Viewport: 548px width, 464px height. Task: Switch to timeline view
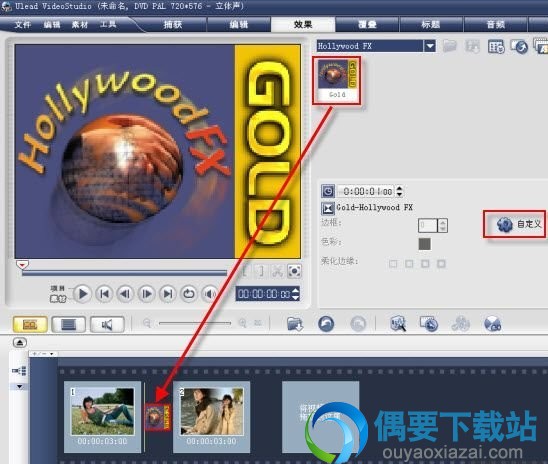(68, 325)
